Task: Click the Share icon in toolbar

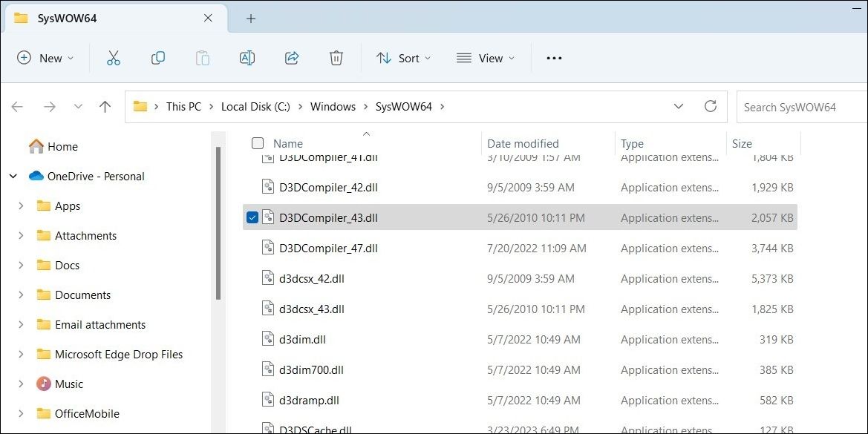Action: (292, 58)
